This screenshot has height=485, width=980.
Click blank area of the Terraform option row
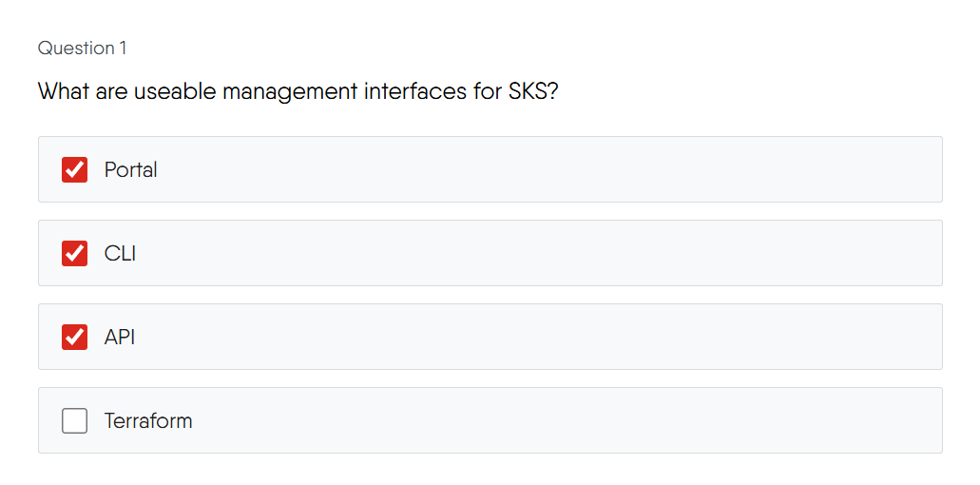[570, 420]
